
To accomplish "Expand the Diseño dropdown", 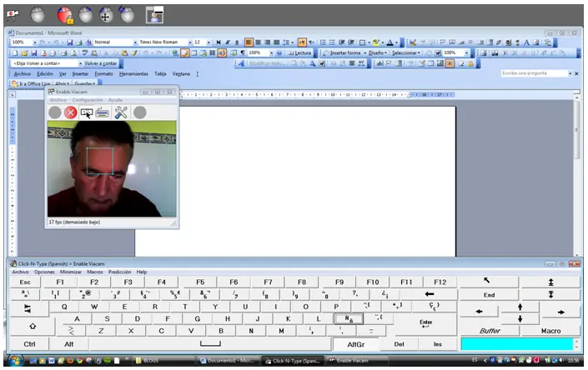I will tap(378, 53).
